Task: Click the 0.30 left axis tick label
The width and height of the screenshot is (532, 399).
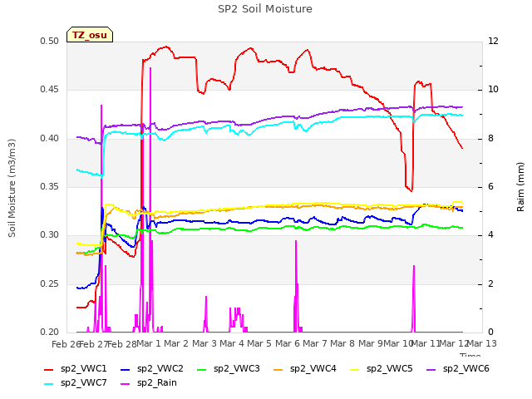Action: 50,235
